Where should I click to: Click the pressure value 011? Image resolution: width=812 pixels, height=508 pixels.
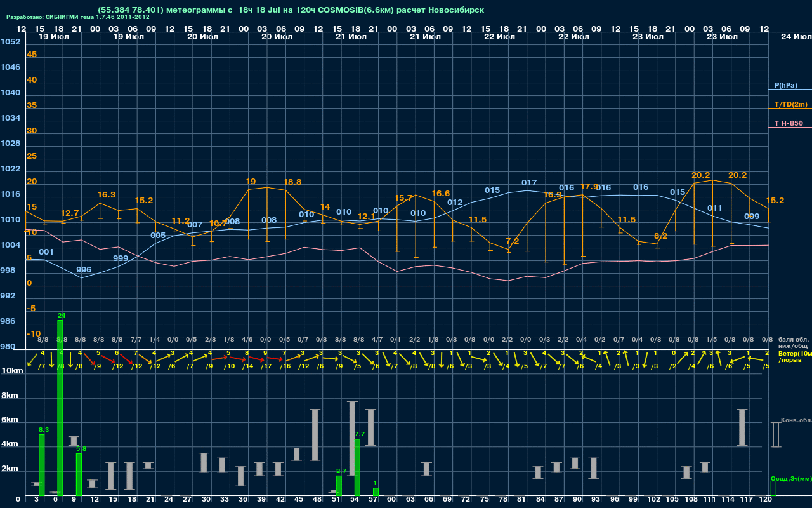click(715, 208)
